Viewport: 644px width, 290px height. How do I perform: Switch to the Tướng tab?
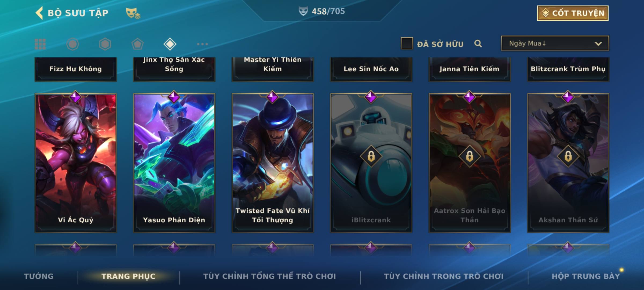point(39,276)
